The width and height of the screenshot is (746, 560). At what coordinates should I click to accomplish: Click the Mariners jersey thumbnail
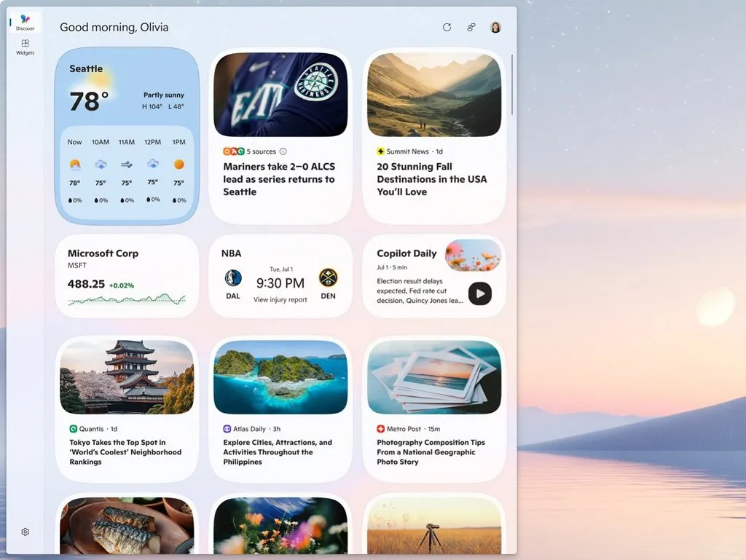(x=280, y=95)
